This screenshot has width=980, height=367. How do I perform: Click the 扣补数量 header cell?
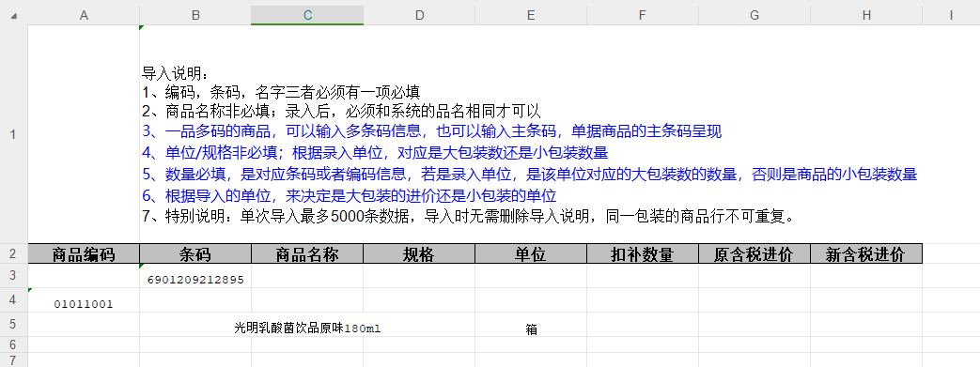pos(643,253)
